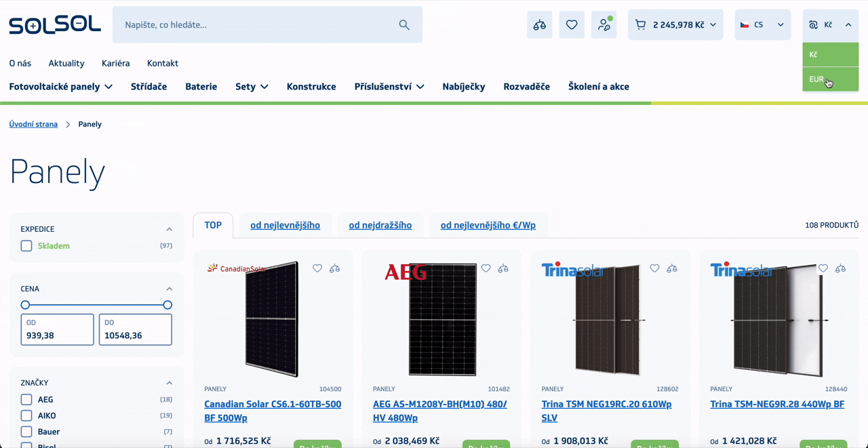Check the AIKO brand filter
The width and height of the screenshot is (868, 448).
pyautogui.click(x=26, y=415)
